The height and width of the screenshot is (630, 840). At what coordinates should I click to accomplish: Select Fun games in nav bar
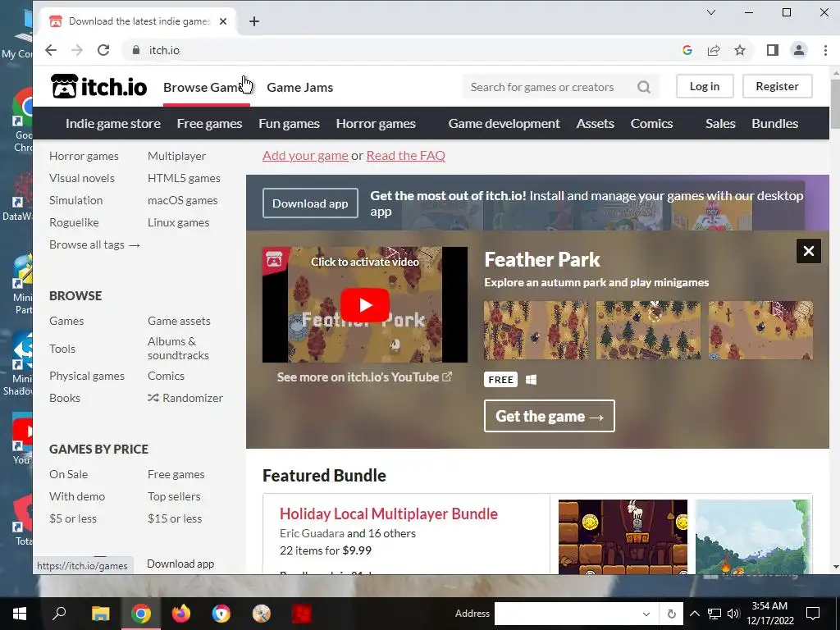point(290,124)
